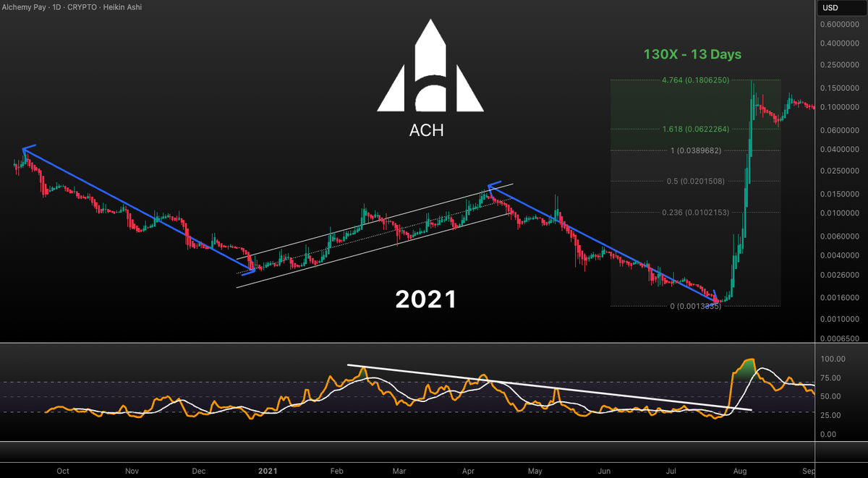Click the Apr label on time axis
Screen dimensions: 868x478
click(x=467, y=471)
